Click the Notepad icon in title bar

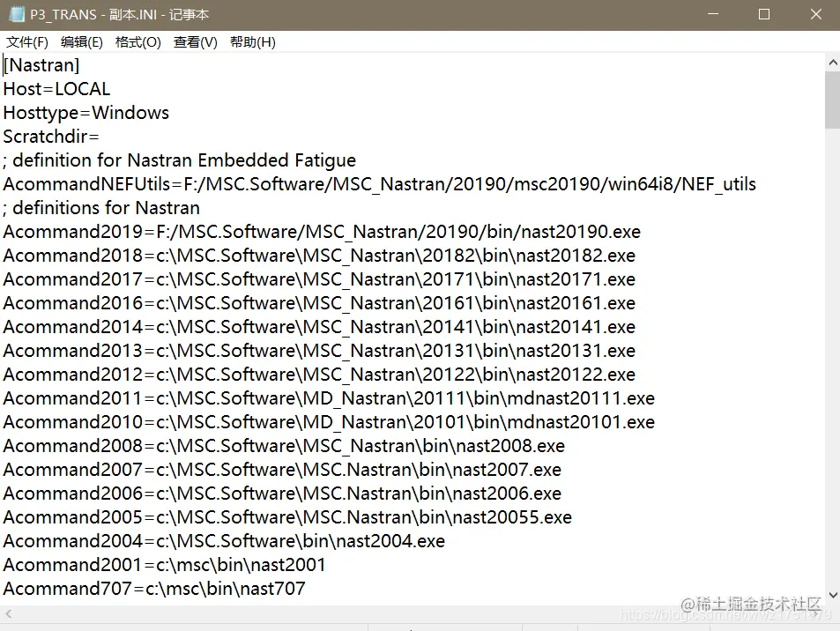click(x=17, y=14)
